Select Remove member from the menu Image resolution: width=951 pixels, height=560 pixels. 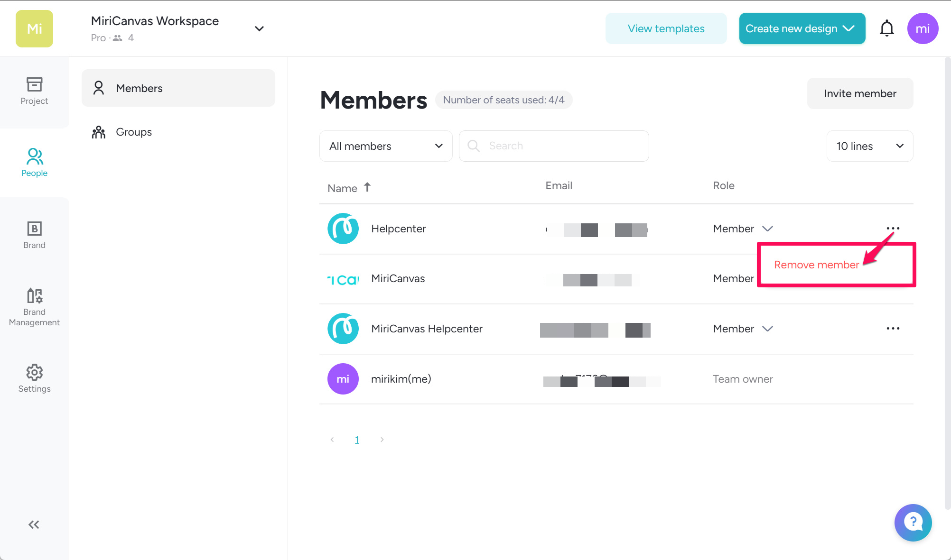click(816, 265)
